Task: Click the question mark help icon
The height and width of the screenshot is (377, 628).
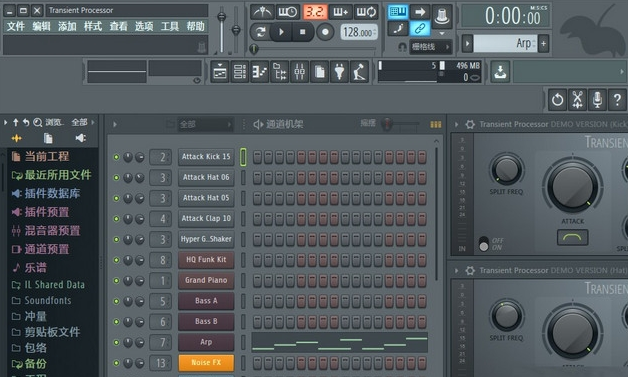Action: (x=617, y=99)
